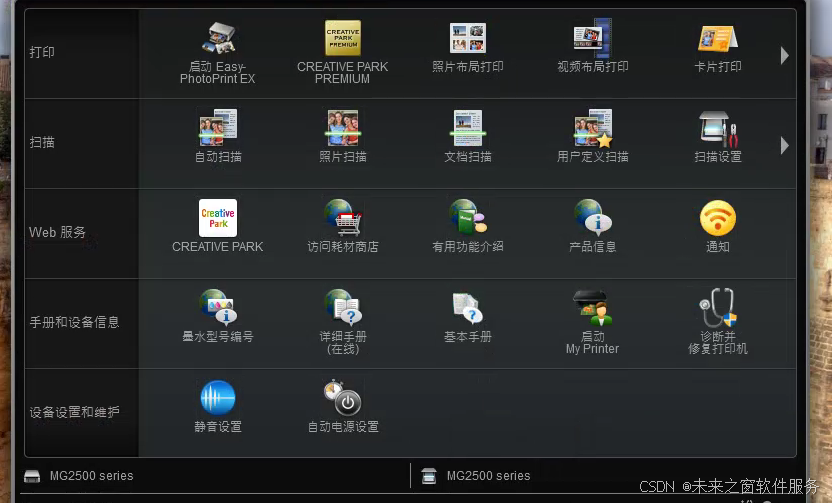This screenshot has width=832, height=503.
Task: Open 卡片打印 card print
Action: click(x=718, y=48)
